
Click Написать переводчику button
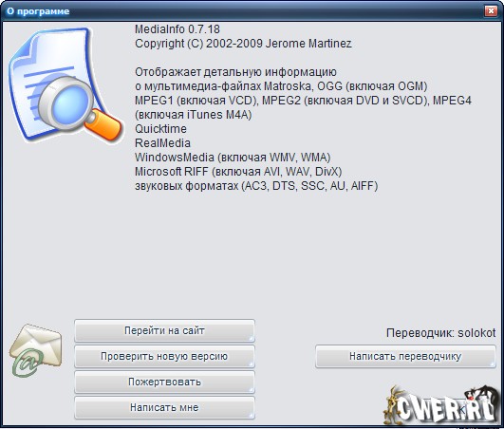click(405, 356)
